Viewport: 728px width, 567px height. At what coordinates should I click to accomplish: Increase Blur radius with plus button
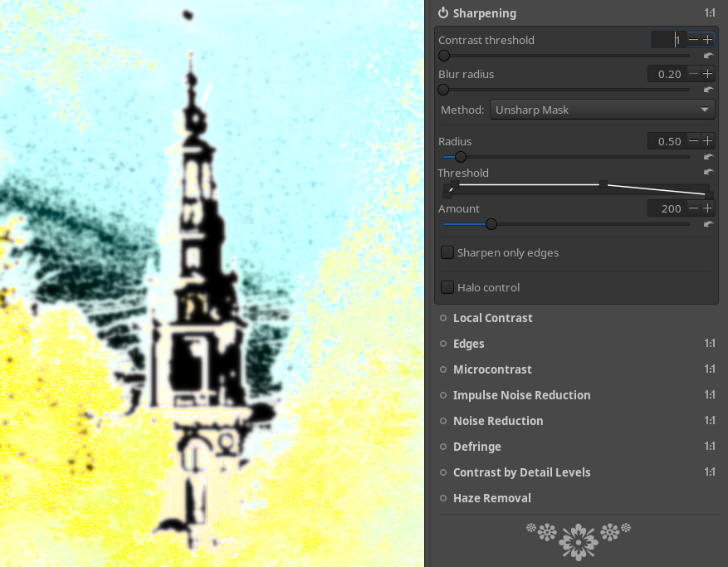tap(707, 73)
